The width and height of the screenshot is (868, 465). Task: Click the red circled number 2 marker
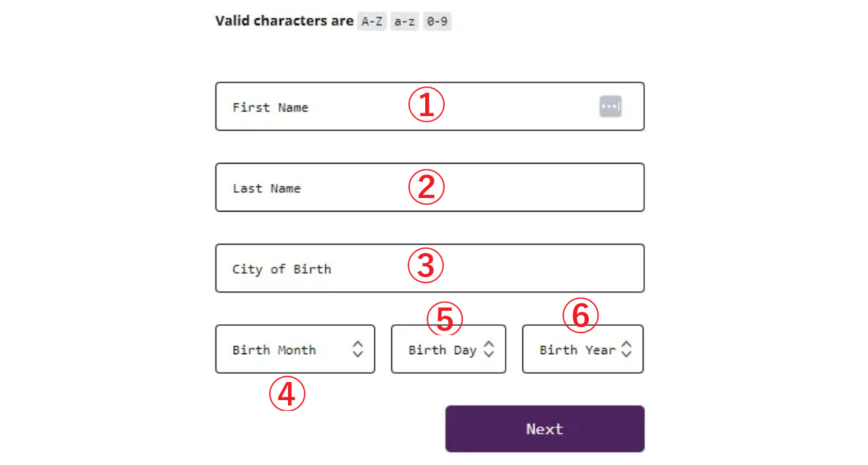coord(426,187)
